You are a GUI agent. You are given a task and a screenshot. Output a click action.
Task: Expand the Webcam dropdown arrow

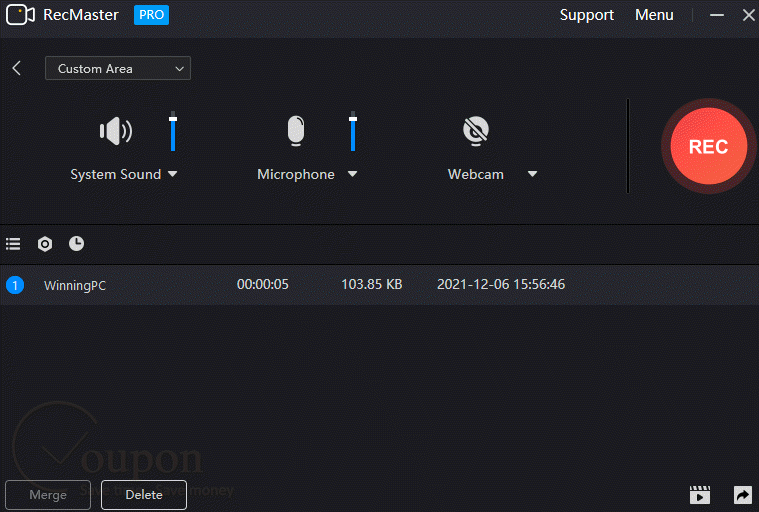coord(532,174)
